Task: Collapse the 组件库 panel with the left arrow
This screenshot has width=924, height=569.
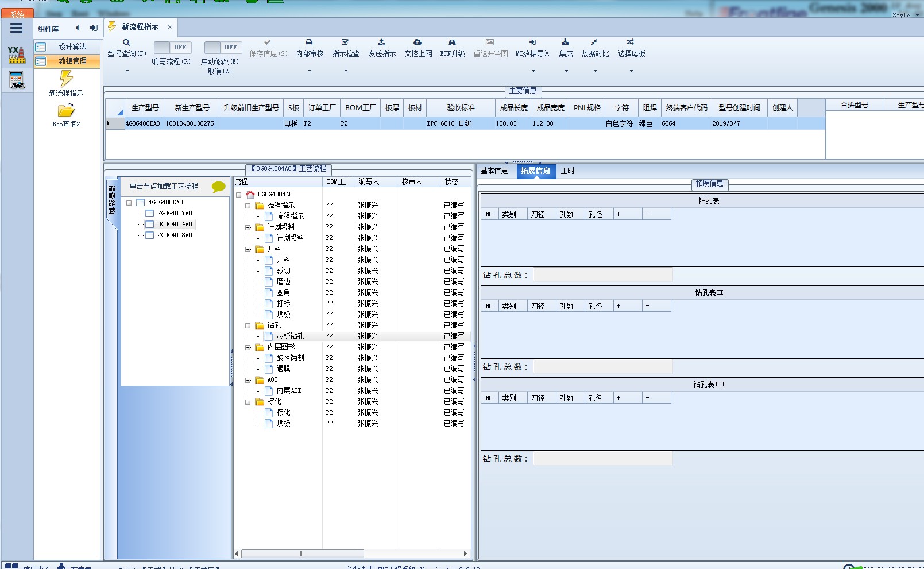Action: tap(77, 28)
